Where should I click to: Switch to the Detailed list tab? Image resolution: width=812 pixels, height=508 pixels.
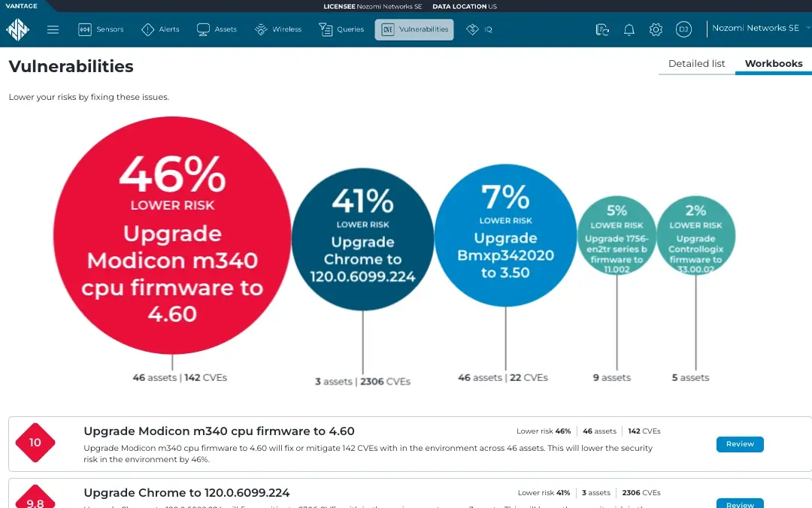coord(696,64)
